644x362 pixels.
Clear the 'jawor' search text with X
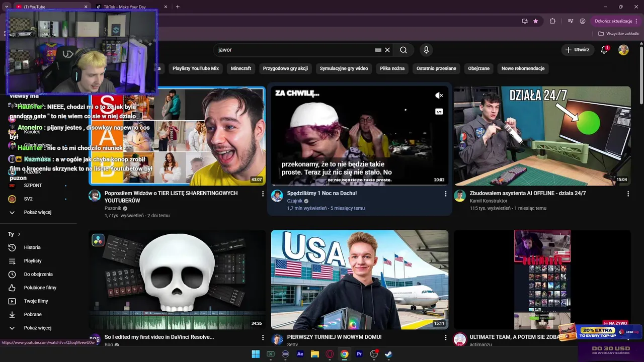[x=387, y=50]
